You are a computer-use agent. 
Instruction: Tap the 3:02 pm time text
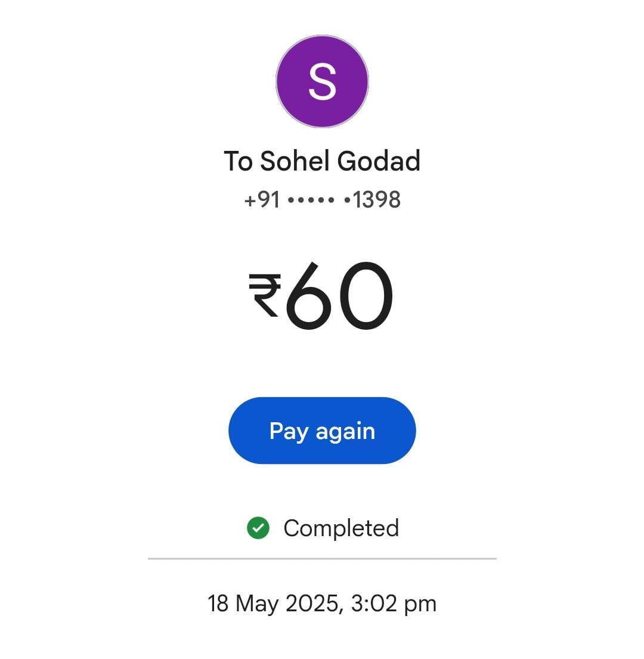coord(394,604)
